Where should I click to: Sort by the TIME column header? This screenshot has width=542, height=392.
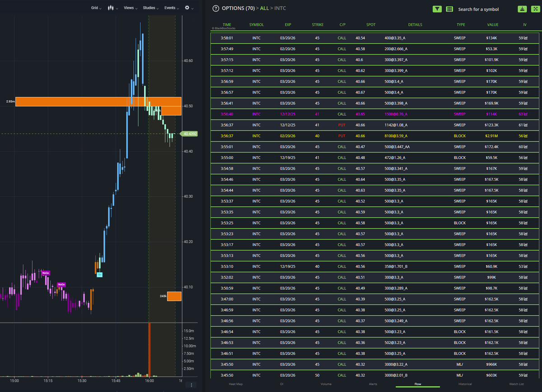227,25
